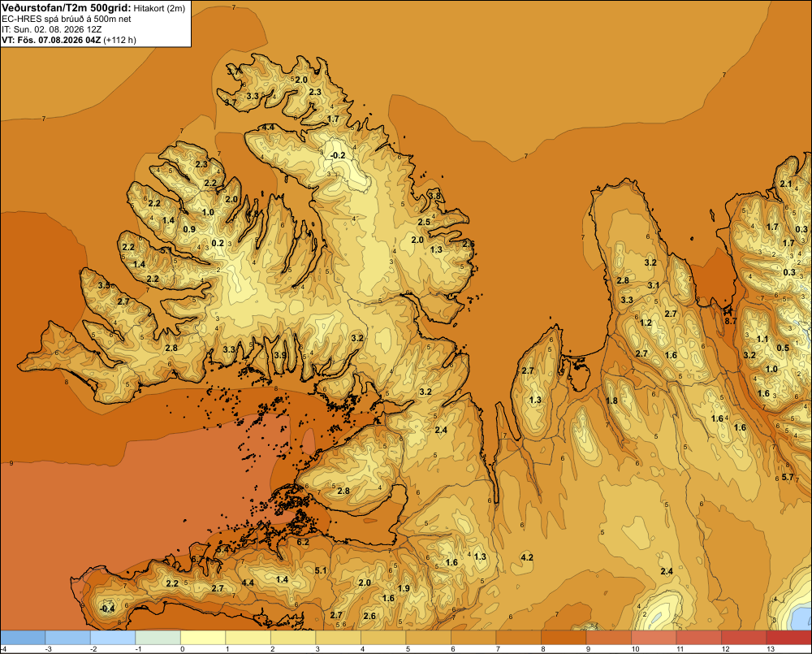This screenshot has width=812, height=654.
Task: Click the 8.7 temperature label on the map
Action: point(730,321)
